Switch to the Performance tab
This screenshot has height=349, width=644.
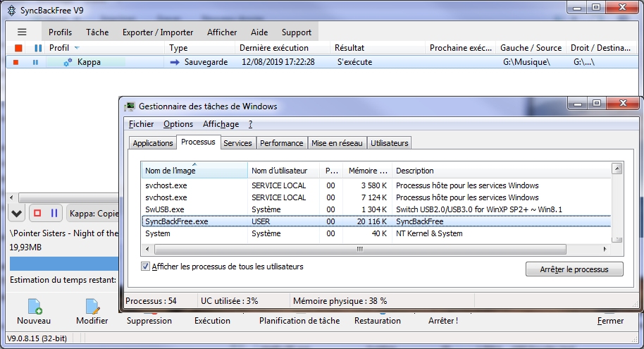tap(281, 143)
